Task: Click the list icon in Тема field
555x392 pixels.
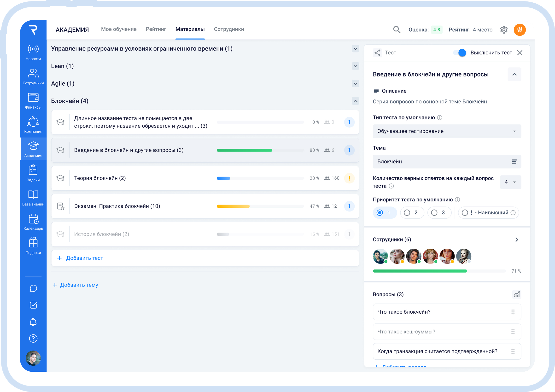Action: 514,162
